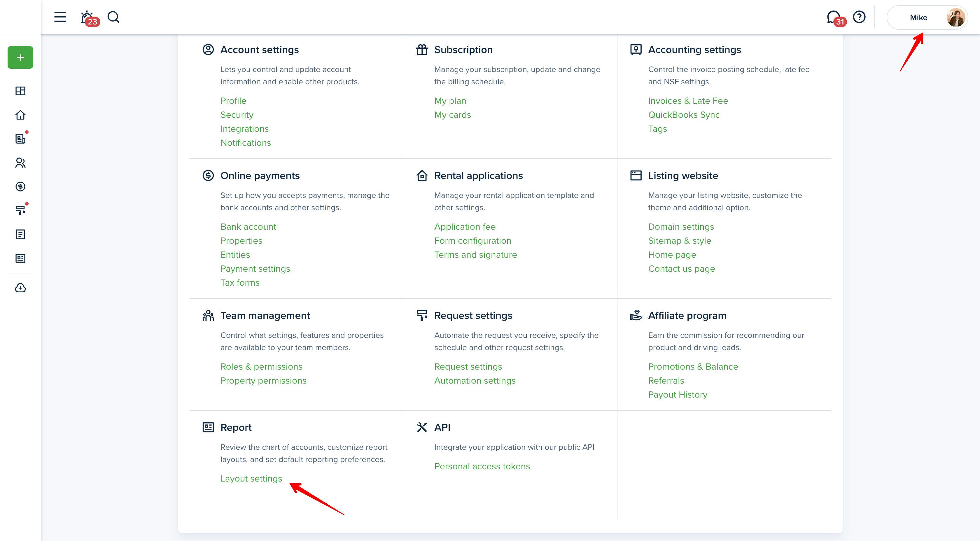Click Mike's profile avatar photo

pos(955,17)
